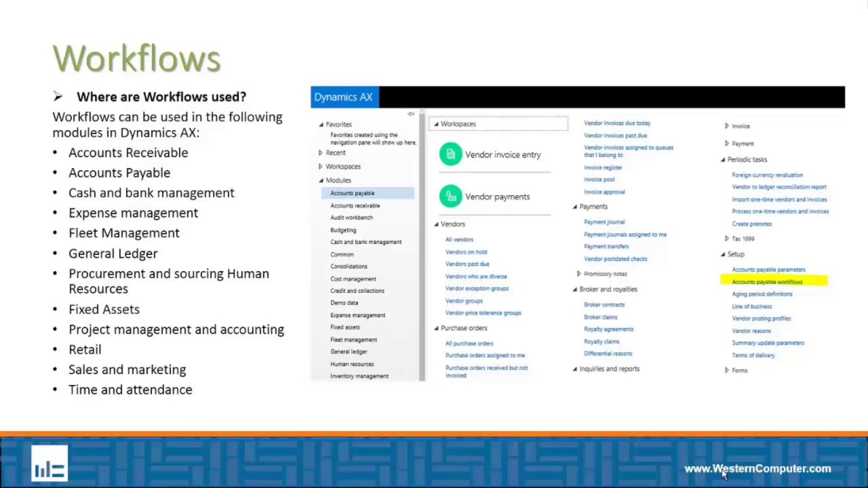Collapse the Inquiries and reports group
This screenshot has height=488, width=868.
(574, 369)
